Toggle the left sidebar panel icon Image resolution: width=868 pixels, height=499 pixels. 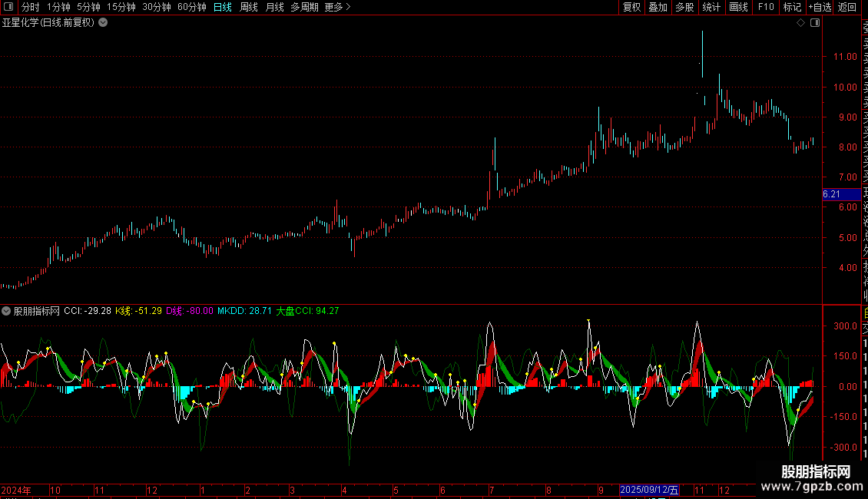[8, 7]
